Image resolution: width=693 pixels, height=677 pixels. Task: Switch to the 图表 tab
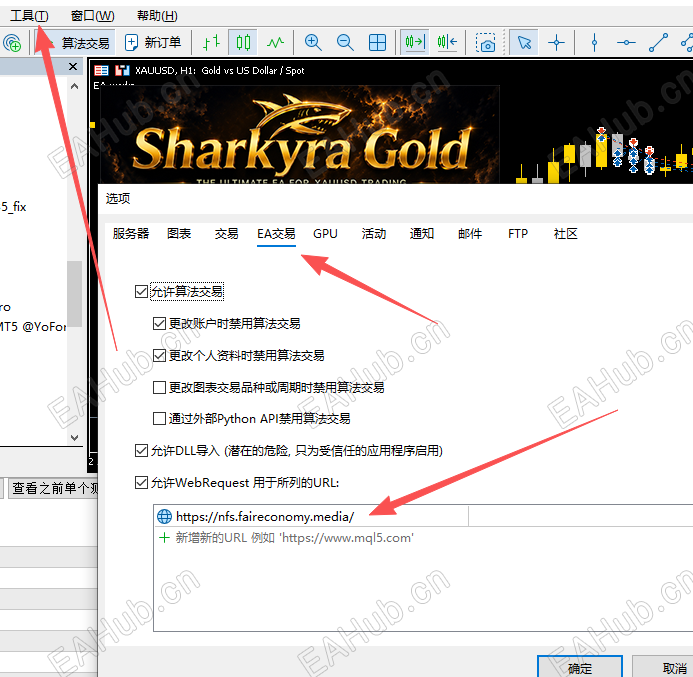pos(179,233)
